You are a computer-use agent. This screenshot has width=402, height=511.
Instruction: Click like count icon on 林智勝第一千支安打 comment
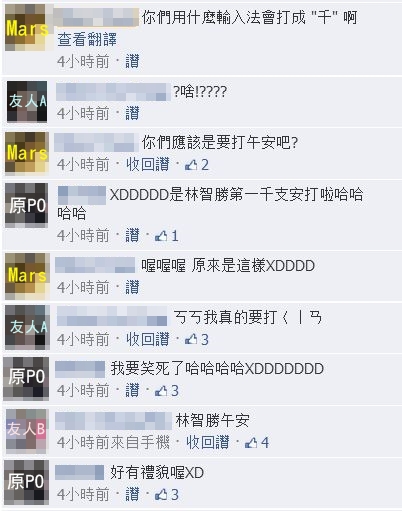pyautogui.click(x=161, y=236)
